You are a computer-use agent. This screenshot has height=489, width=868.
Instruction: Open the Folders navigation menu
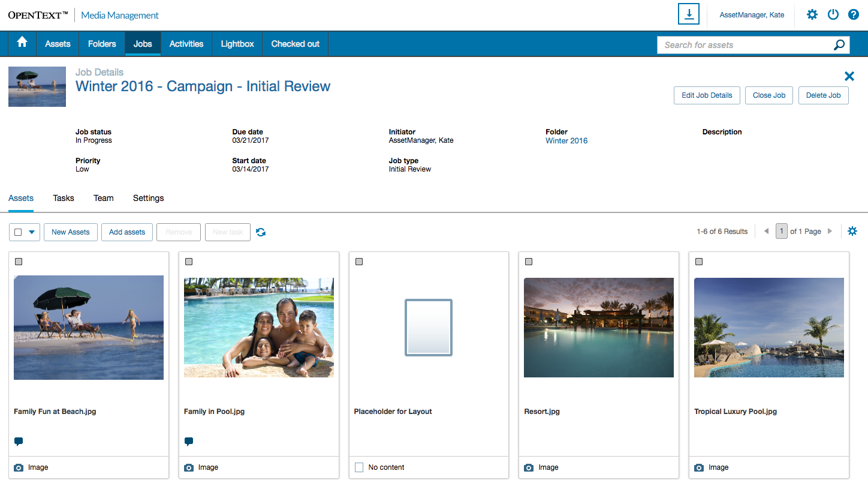pyautogui.click(x=102, y=44)
